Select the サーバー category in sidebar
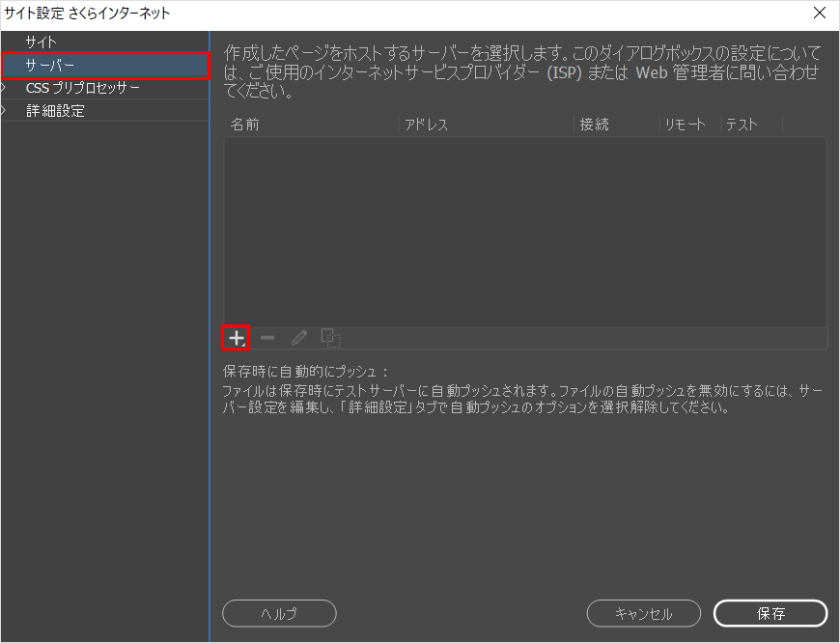Image resolution: width=840 pixels, height=643 pixels. (52, 65)
